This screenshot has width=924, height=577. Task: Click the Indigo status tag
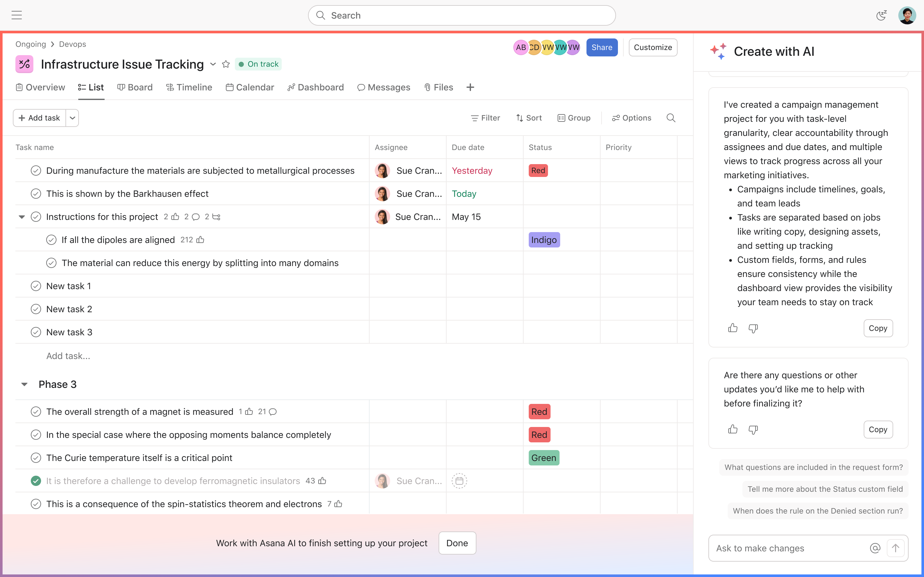pos(544,240)
